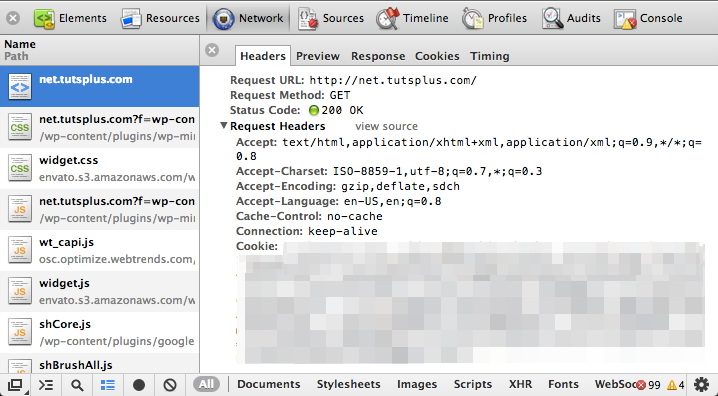Select the net.tutsplus.com JS request
The image size is (718, 396).
[x=100, y=209]
